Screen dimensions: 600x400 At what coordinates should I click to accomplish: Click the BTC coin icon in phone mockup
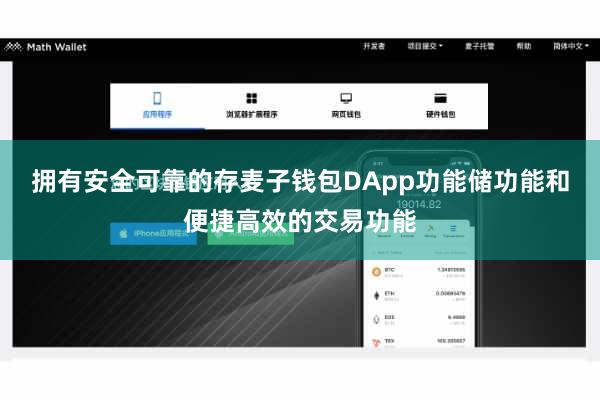coord(377,272)
